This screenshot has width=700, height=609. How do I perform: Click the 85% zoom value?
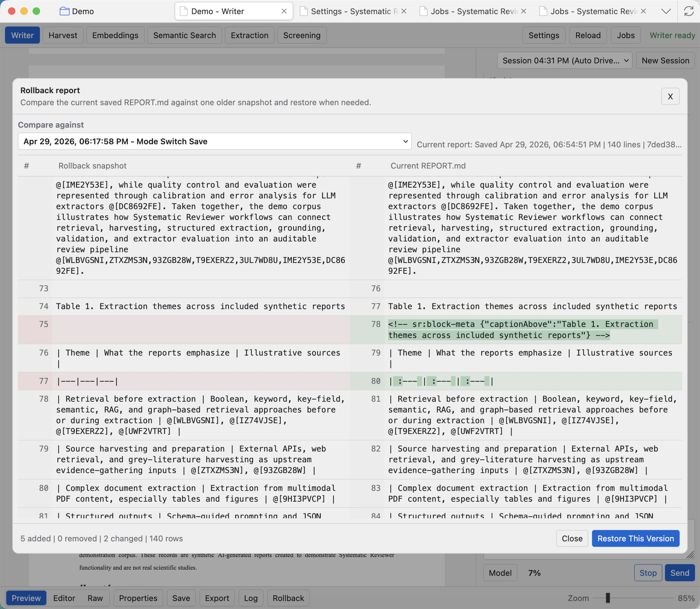(686, 598)
